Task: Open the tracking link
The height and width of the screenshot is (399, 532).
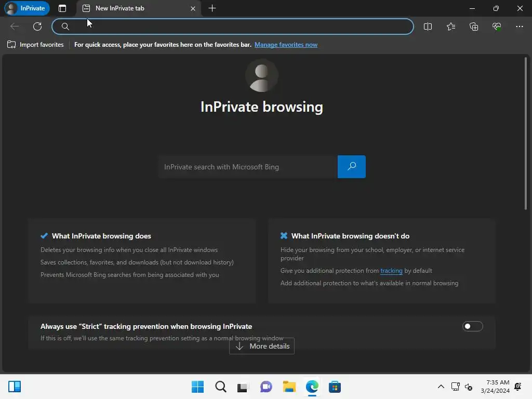Action: pyautogui.click(x=391, y=271)
